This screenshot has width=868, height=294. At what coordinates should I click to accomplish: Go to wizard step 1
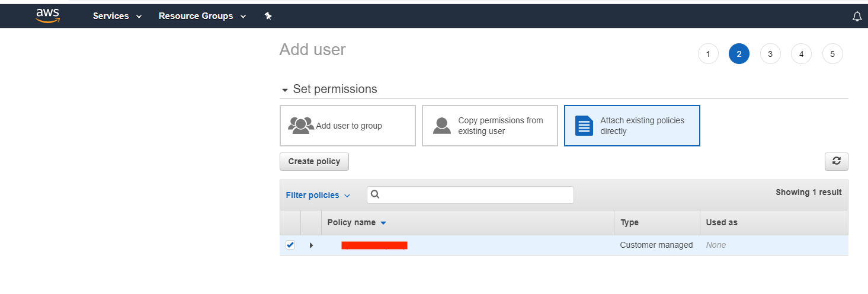pos(708,54)
